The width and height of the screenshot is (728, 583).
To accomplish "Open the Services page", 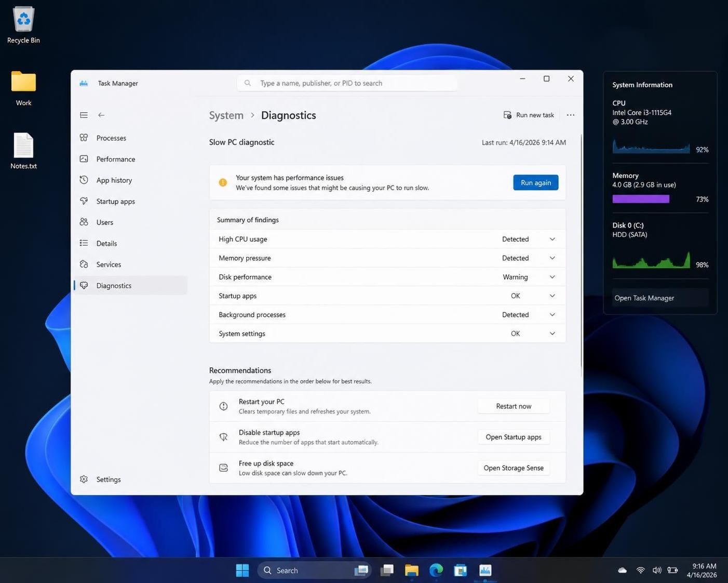I will [x=130, y=264].
